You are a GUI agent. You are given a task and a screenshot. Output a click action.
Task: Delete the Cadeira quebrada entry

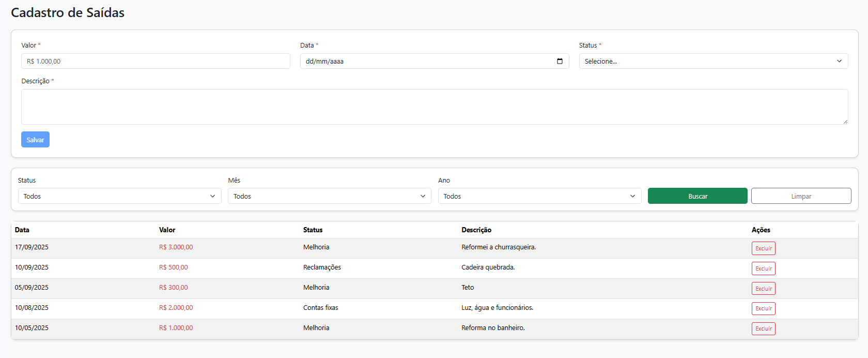pyautogui.click(x=763, y=268)
